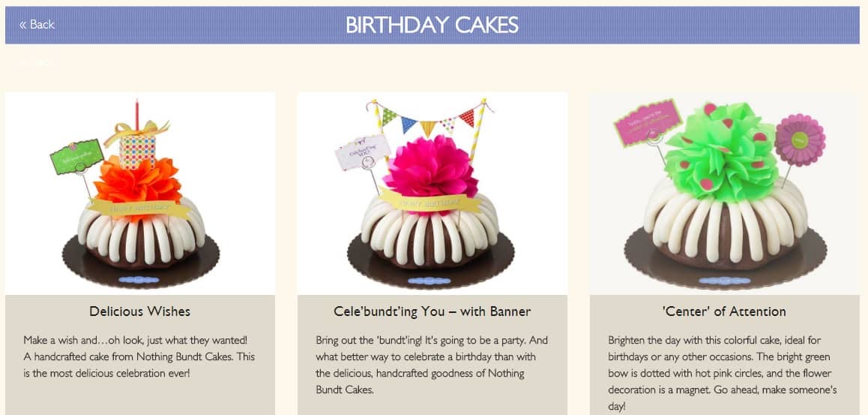868x415 pixels.
Task: Open the Delicious Wishes cake title
Action: [x=139, y=311]
